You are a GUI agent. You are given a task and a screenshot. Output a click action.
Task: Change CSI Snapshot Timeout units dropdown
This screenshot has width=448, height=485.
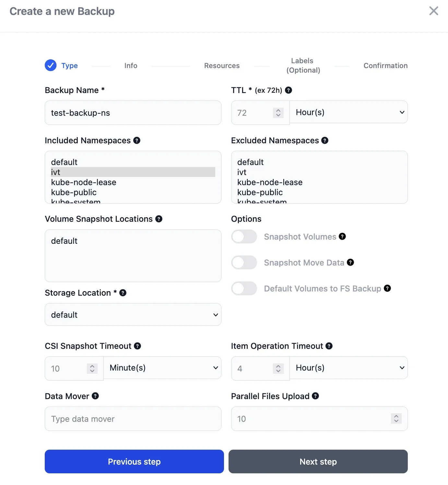point(162,368)
